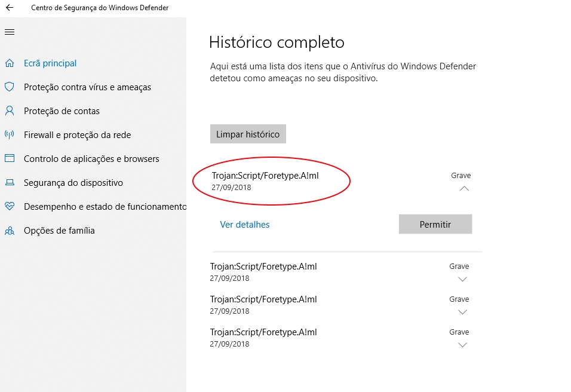Go to Segurança do dispositivo
The width and height of the screenshot is (571, 392).
tap(73, 182)
